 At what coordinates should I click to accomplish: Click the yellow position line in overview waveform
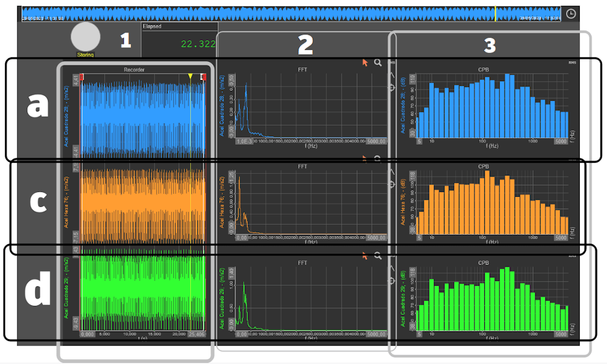[x=495, y=14]
